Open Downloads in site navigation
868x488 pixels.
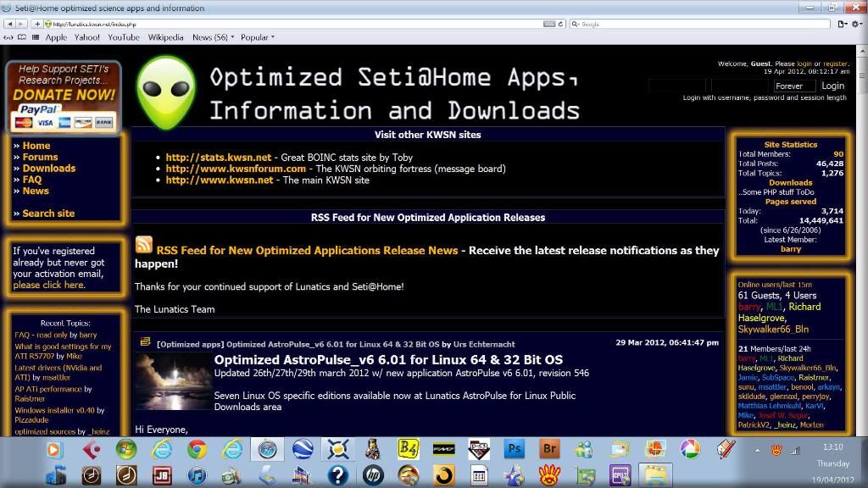pyautogui.click(x=48, y=169)
